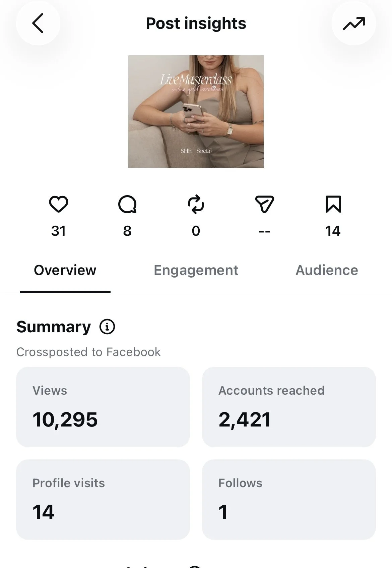Open the Accounts reached 2,421 card
This screenshot has height=568, width=392.
click(289, 407)
